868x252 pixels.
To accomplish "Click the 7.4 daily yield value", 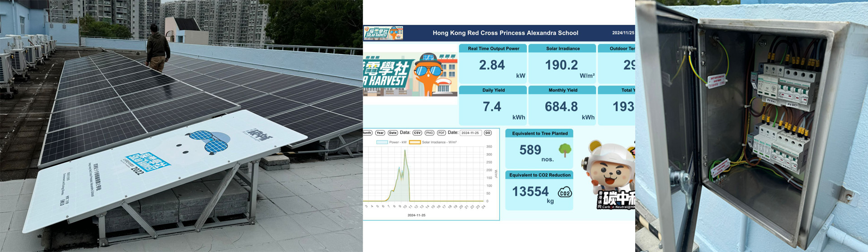I will pos(492,107).
